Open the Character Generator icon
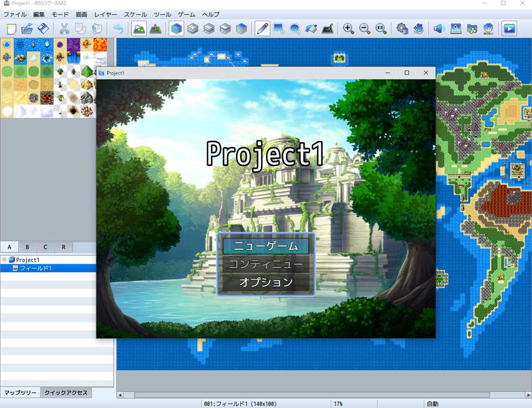 click(488, 28)
